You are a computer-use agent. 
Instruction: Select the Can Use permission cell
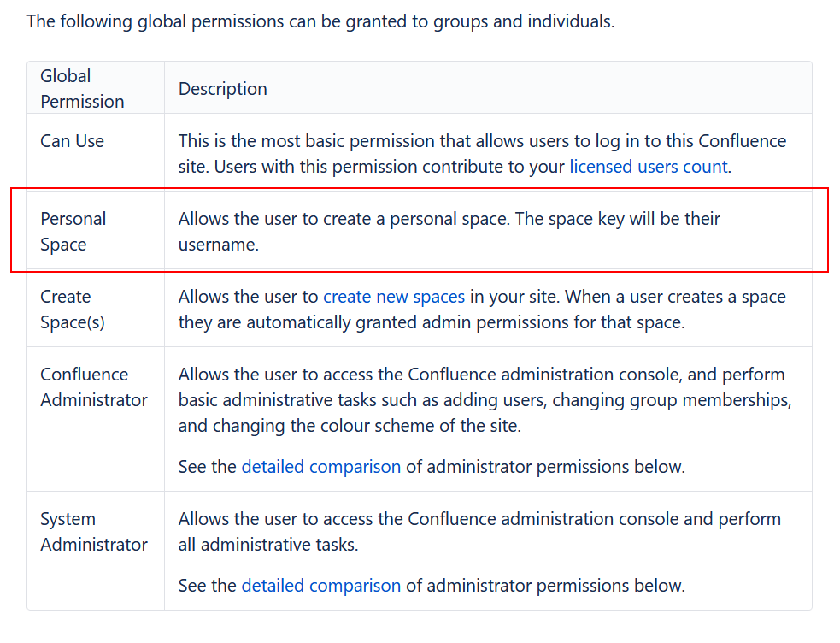(x=72, y=141)
